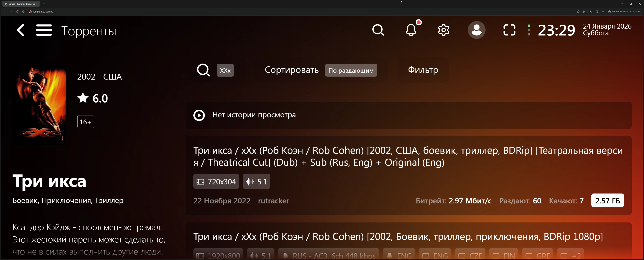Switch to the Lampa browser tab
This screenshot has height=260, width=644.
(21, 4)
